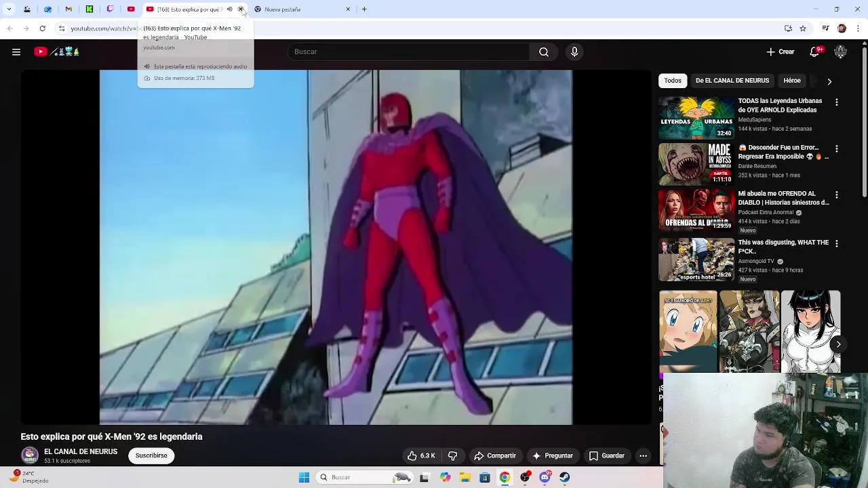The width and height of the screenshot is (868, 488).
Task: Open Steam from the taskbar
Action: coord(565,477)
